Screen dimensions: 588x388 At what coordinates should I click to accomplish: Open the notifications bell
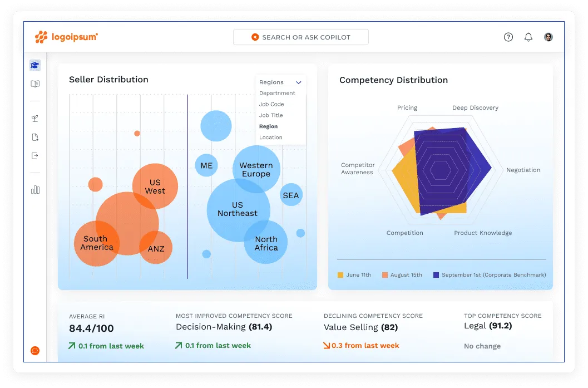pos(528,37)
